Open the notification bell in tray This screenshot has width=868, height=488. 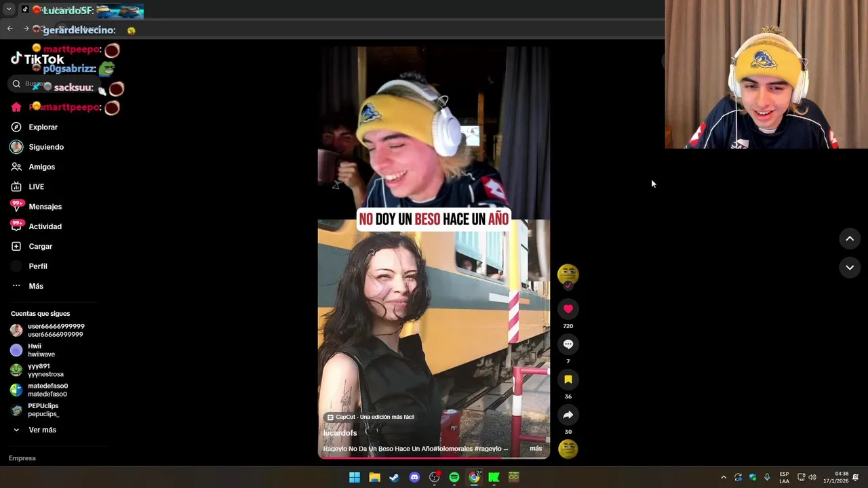click(856, 477)
